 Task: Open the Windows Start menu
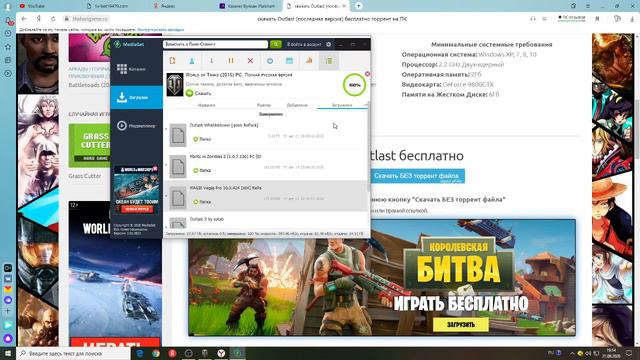[8, 353]
